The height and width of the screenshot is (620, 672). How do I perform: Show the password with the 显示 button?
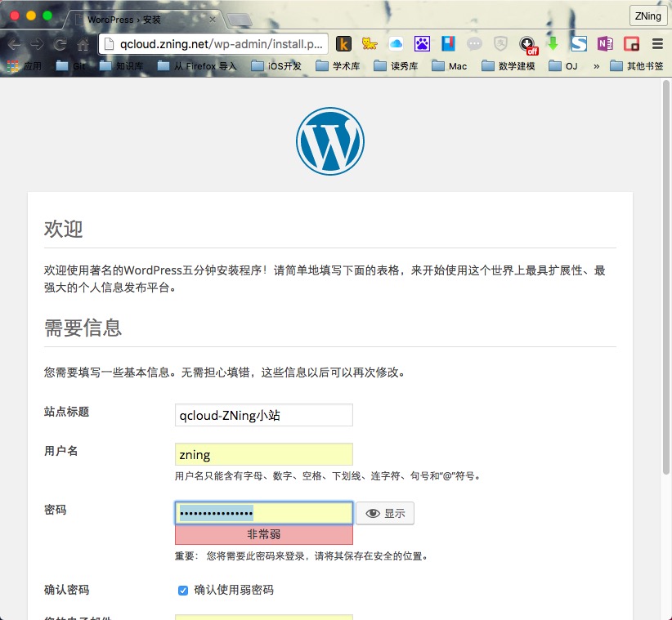(x=385, y=513)
